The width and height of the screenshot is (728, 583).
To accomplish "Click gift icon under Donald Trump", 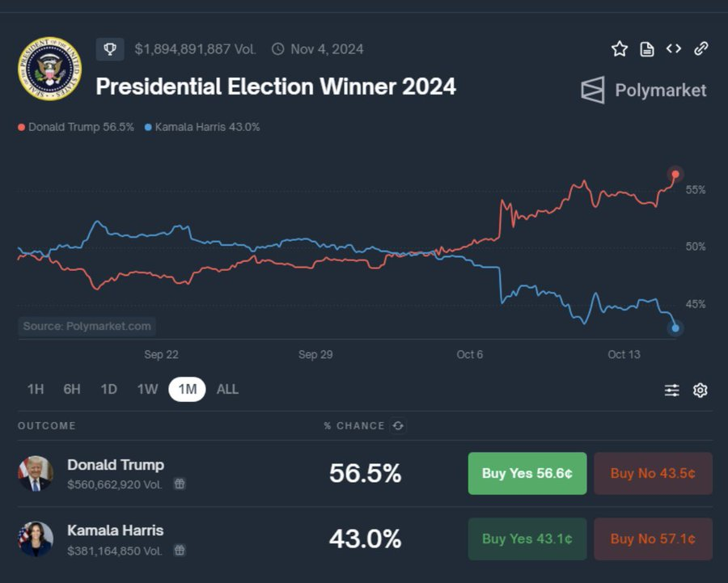I will coord(180,484).
